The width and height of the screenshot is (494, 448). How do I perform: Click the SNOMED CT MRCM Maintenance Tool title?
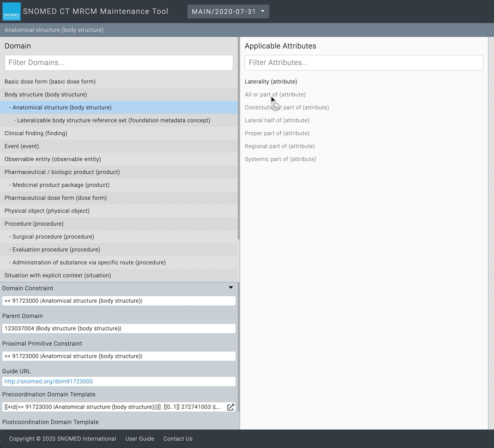(96, 12)
